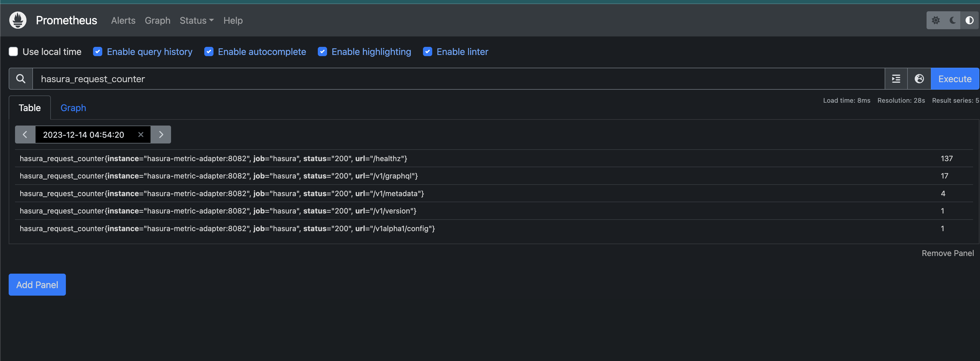The width and height of the screenshot is (980, 361).
Task: Expand the Status dropdown menu
Action: pos(196,21)
